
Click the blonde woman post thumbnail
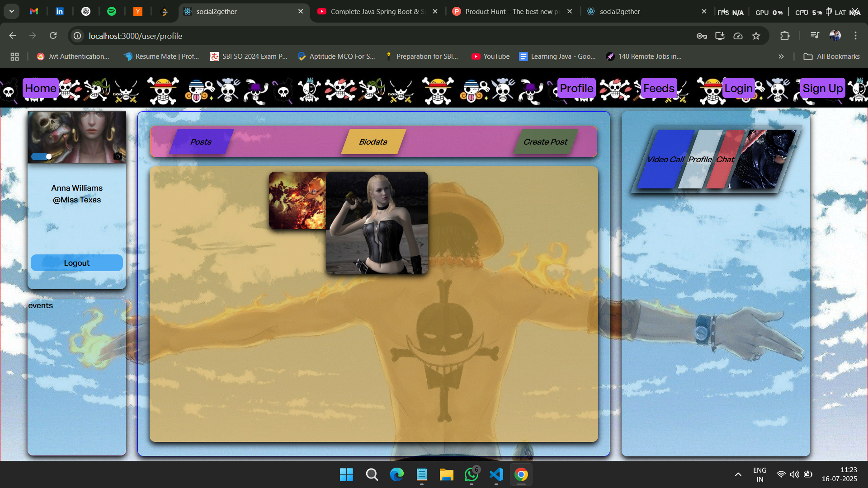coord(377,222)
